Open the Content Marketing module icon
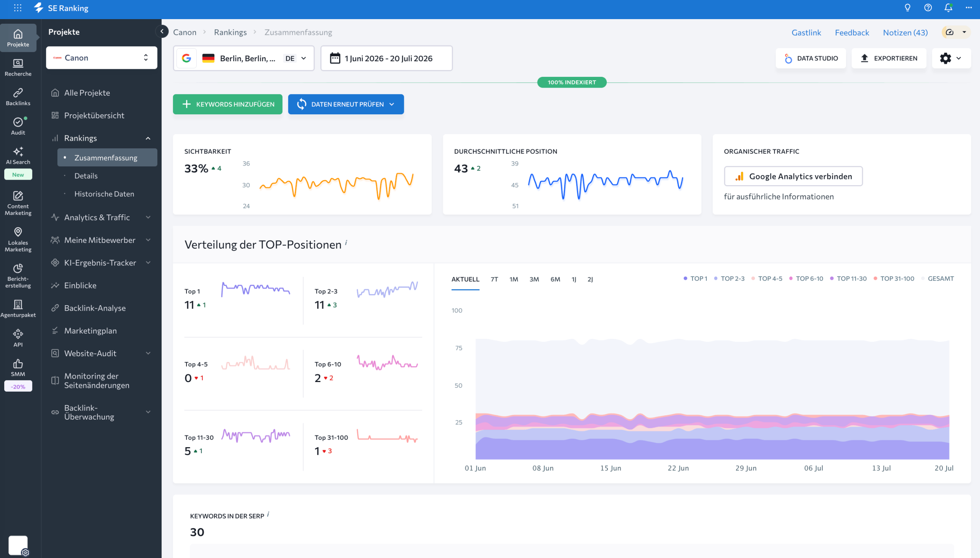 click(18, 203)
